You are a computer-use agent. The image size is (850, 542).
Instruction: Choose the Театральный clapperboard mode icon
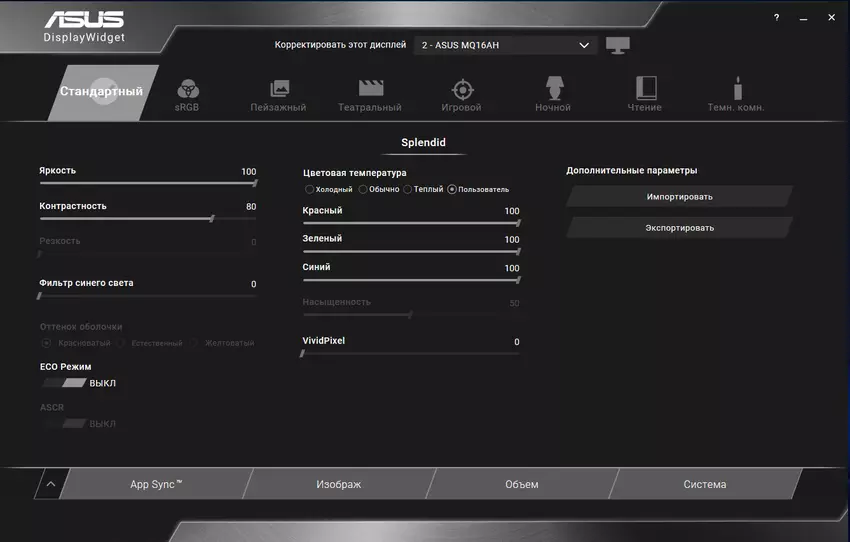click(371, 89)
